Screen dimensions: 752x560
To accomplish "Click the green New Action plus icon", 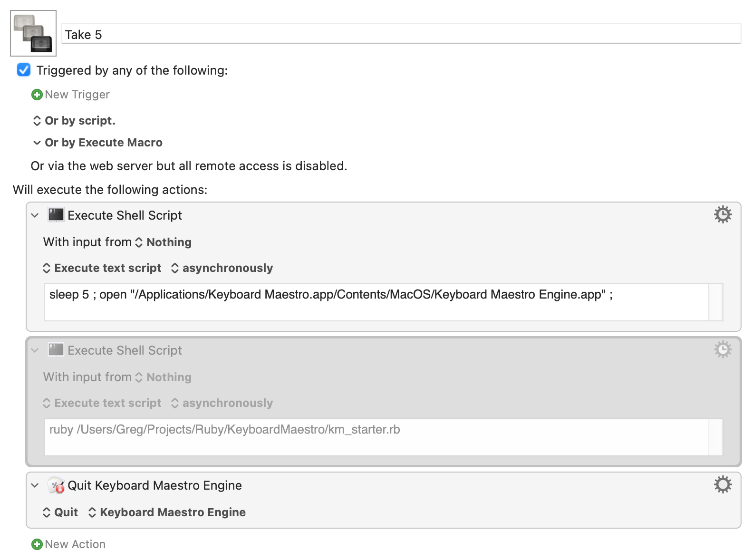I will pyautogui.click(x=37, y=544).
